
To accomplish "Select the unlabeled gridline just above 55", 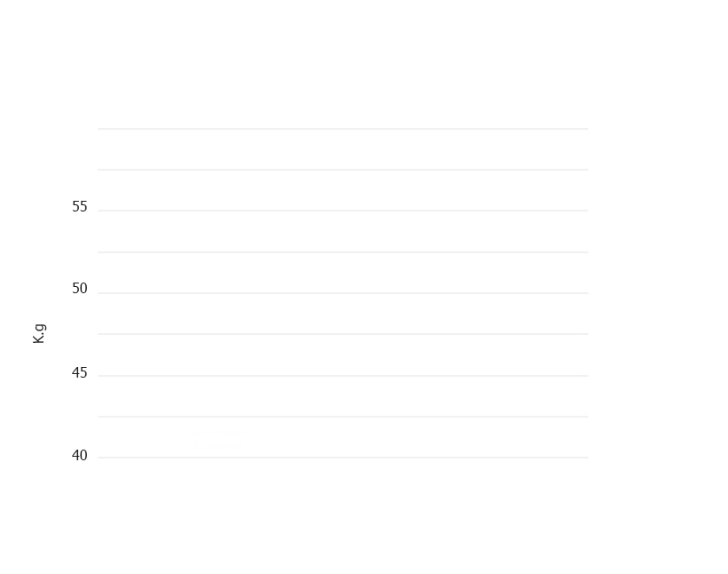I will pos(343,170).
